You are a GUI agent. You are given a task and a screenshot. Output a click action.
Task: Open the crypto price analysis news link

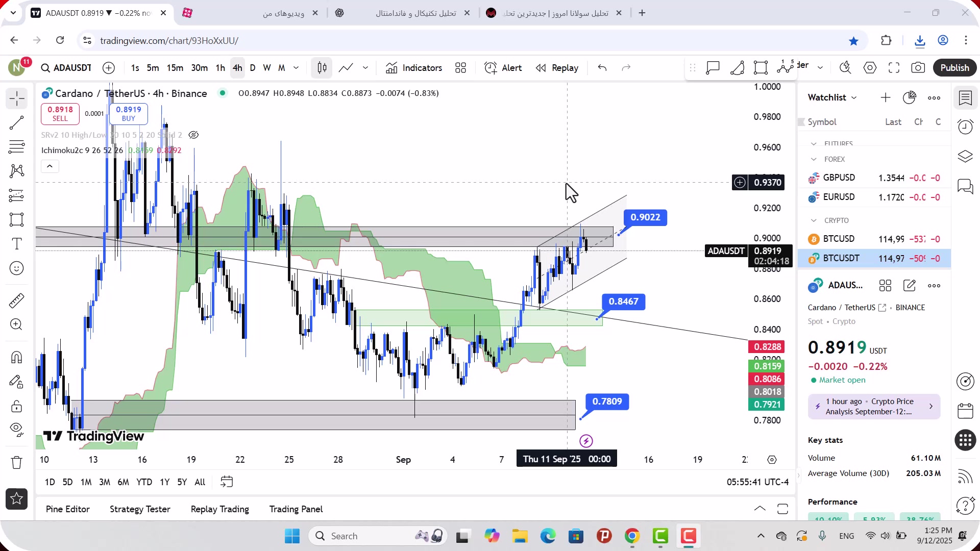874,407
